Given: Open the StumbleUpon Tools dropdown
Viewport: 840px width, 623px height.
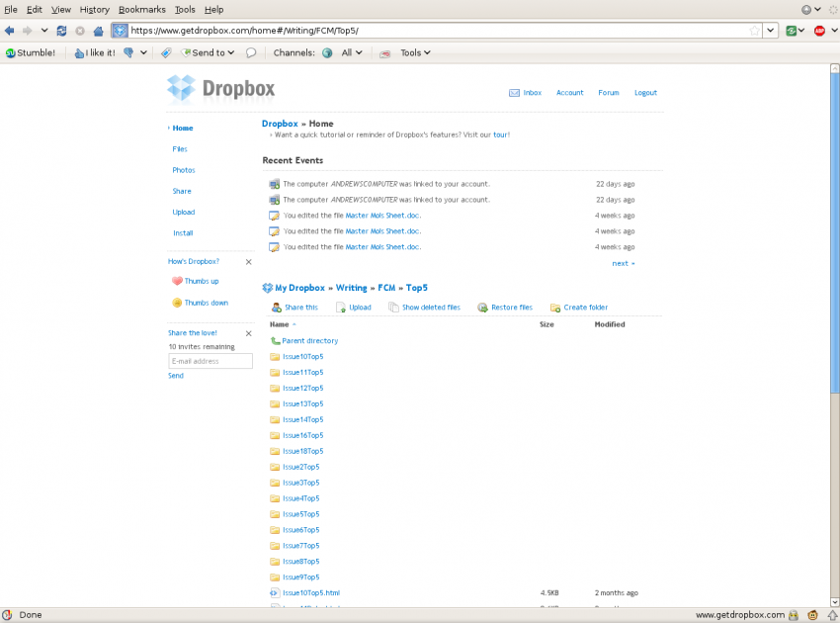Looking at the screenshot, I should tap(415, 52).
